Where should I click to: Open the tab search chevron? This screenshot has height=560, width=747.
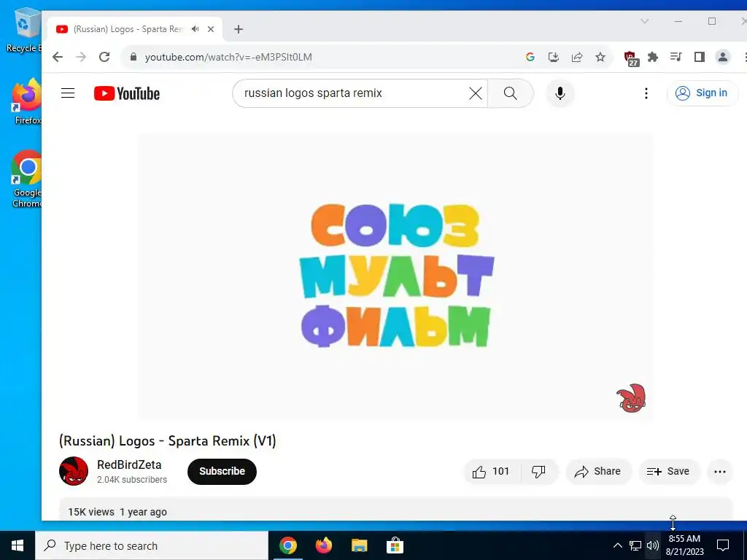tap(645, 21)
